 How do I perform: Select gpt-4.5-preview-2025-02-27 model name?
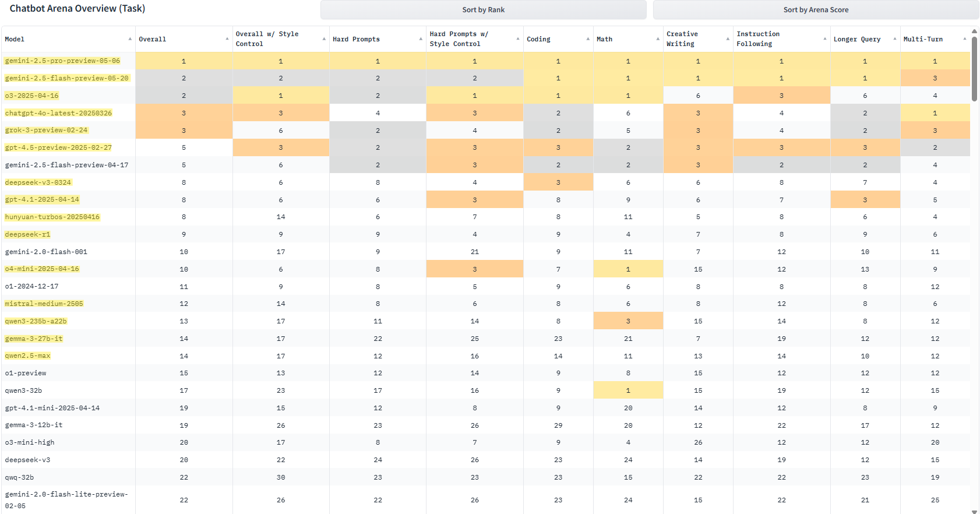coord(58,147)
